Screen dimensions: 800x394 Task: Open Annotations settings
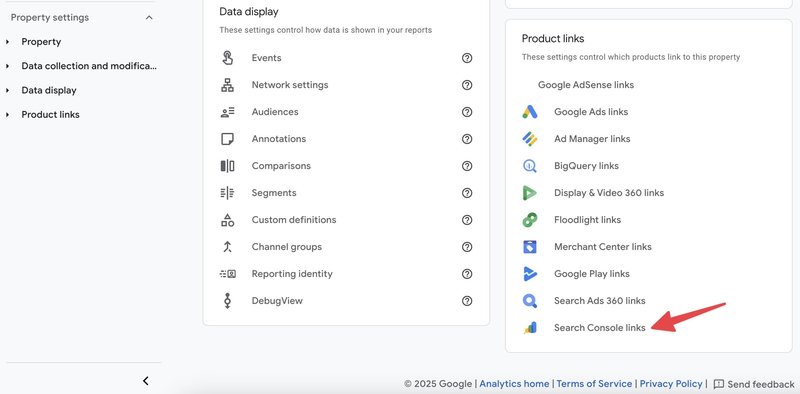279,139
